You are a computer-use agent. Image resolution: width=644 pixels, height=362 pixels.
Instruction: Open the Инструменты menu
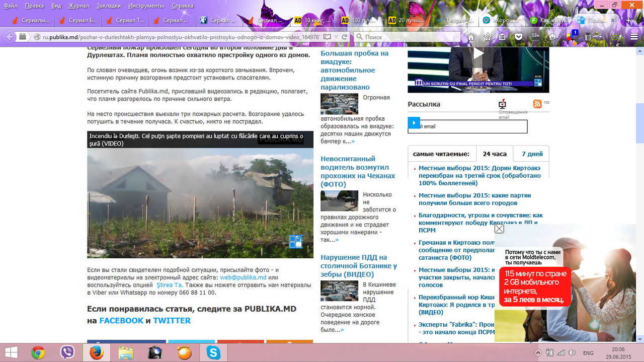click(146, 6)
